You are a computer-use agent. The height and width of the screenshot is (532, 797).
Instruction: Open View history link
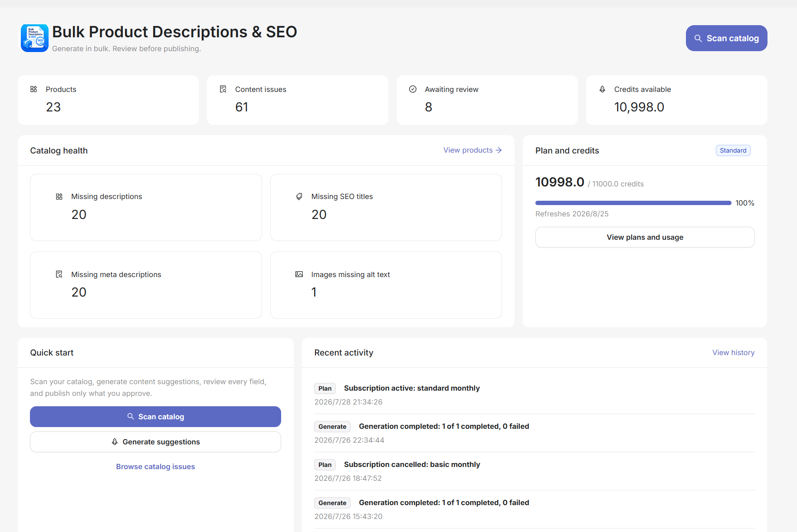pos(733,352)
